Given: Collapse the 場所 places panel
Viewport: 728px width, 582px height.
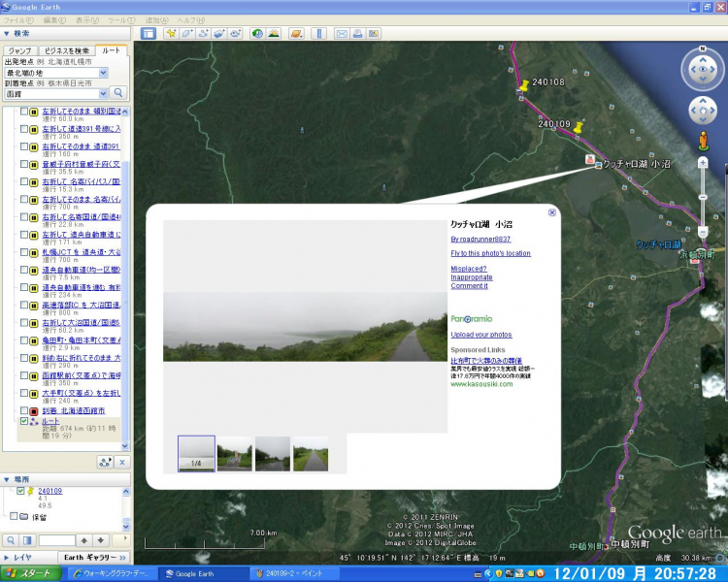Looking at the screenshot, I should click(x=7, y=479).
